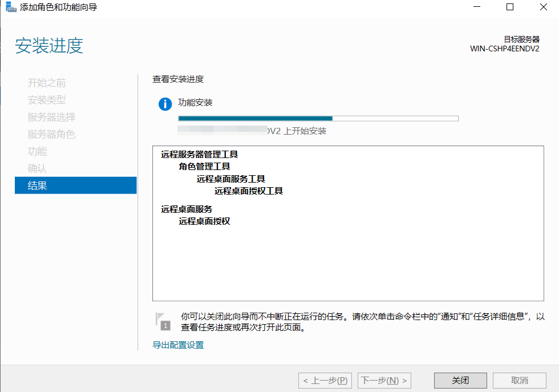The image size is (559, 392).
Task: Click the notification flag icon with number 1
Action: pyautogui.click(x=163, y=321)
